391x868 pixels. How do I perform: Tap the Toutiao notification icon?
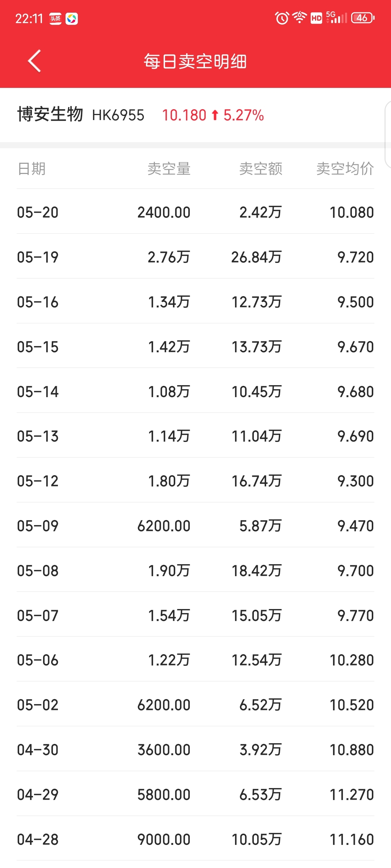[55, 18]
